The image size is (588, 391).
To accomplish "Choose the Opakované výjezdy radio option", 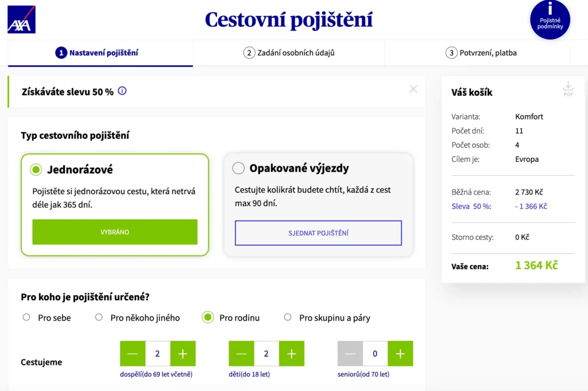I will [x=238, y=168].
